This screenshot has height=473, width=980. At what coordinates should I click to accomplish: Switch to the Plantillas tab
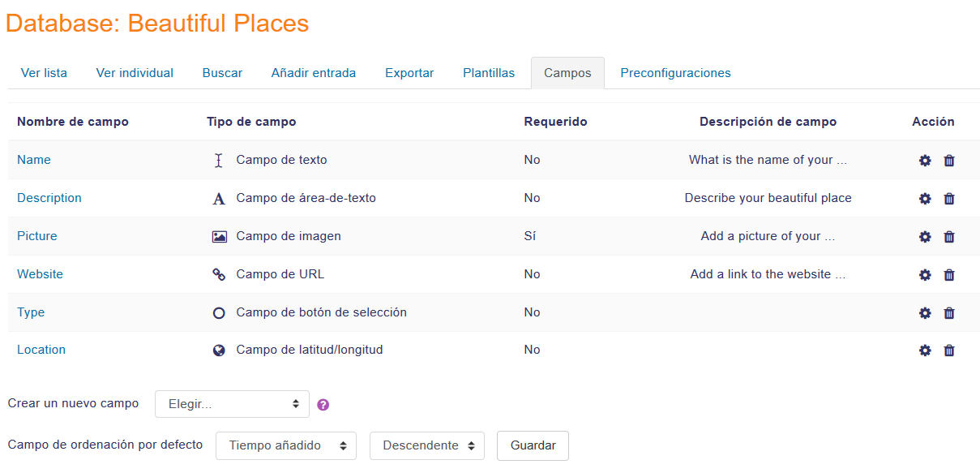[489, 73]
